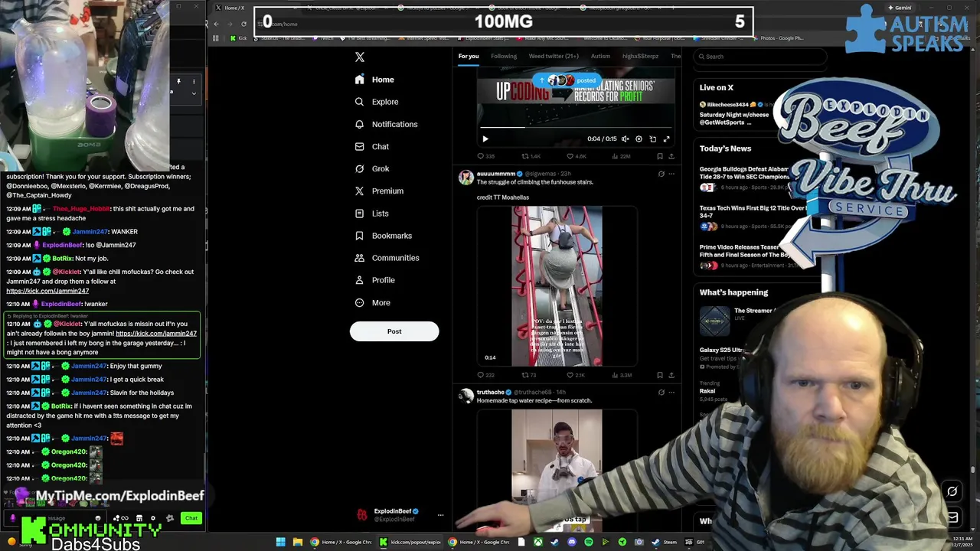Screen dimensions: 980x551
Task: Reply to funhouse post with 232 replies
Action: pos(485,375)
